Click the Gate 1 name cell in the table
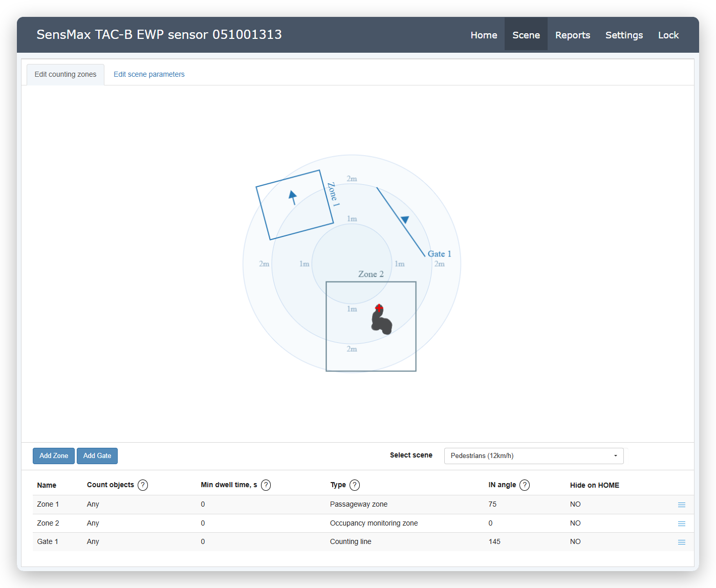716x588 pixels. coord(48,541)
